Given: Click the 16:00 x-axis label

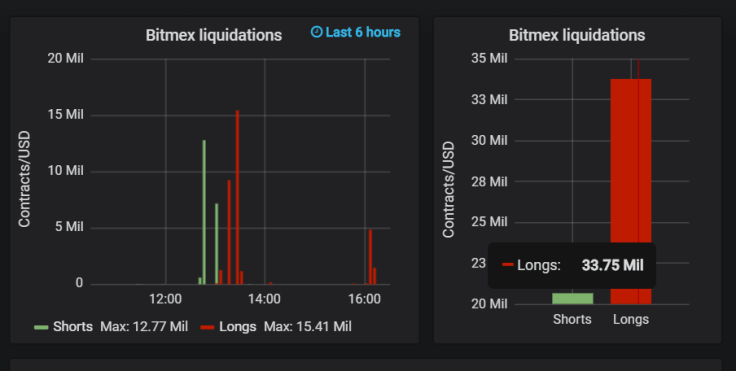Looking at the screenshot, I should click(x=365, y=299).
